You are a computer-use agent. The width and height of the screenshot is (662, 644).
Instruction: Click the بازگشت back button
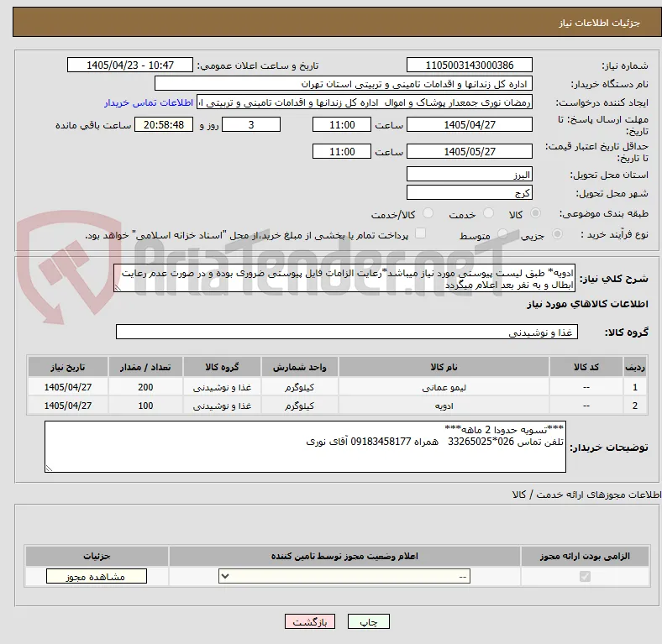[x=310, y=621]
